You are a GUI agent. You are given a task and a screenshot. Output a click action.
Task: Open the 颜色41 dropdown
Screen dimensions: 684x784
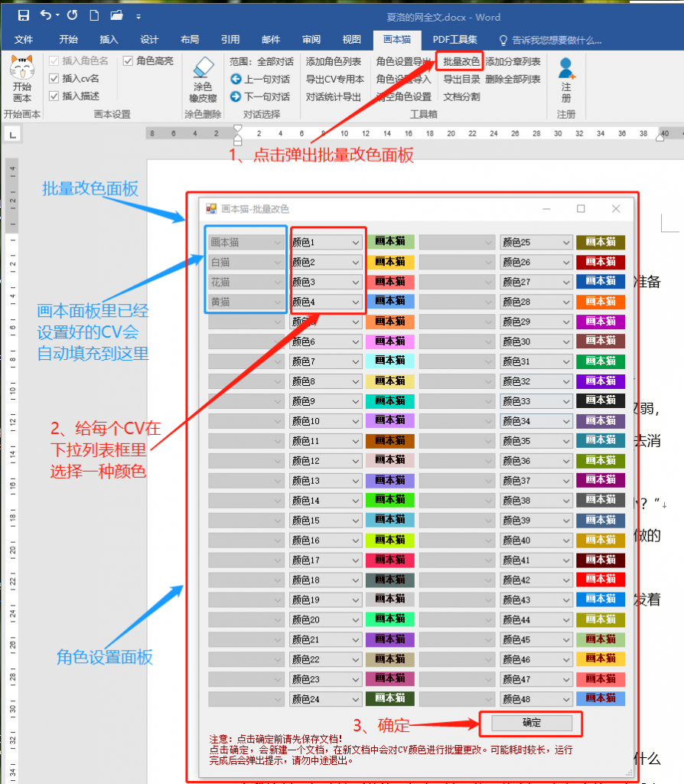(x=536, y=560)
